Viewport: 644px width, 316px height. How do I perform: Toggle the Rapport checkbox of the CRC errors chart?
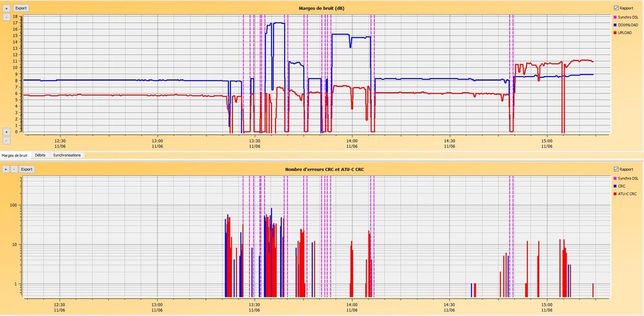tap(616, 169)
